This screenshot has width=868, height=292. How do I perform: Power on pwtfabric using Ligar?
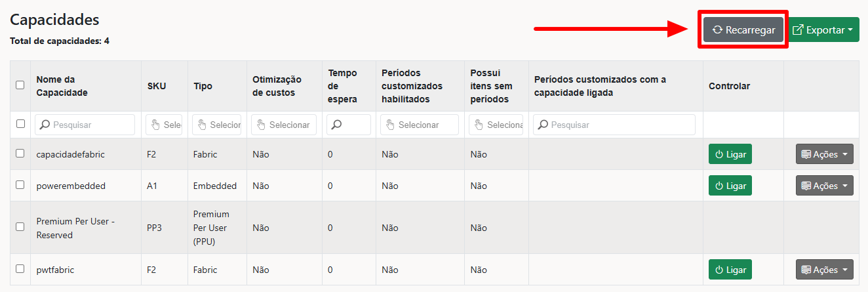coord(730,270)
